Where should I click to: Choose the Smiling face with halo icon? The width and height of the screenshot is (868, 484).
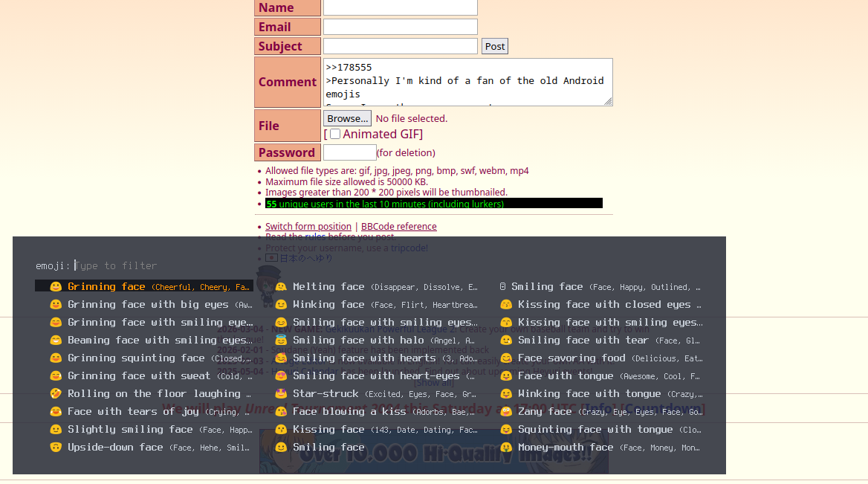281,340
